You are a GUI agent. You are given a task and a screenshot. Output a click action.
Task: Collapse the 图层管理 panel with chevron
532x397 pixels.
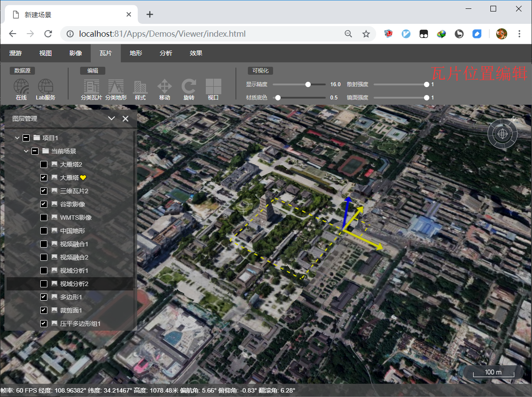coord(112,118)
